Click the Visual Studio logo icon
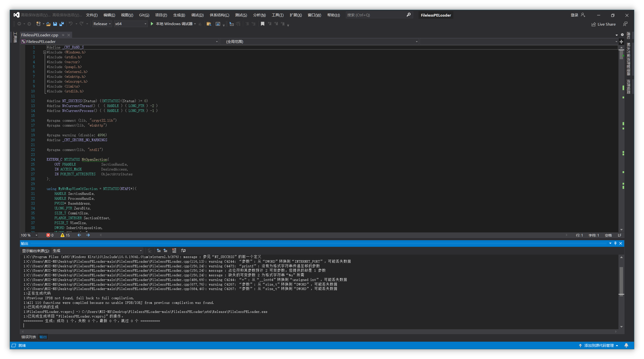 point(17,15)
